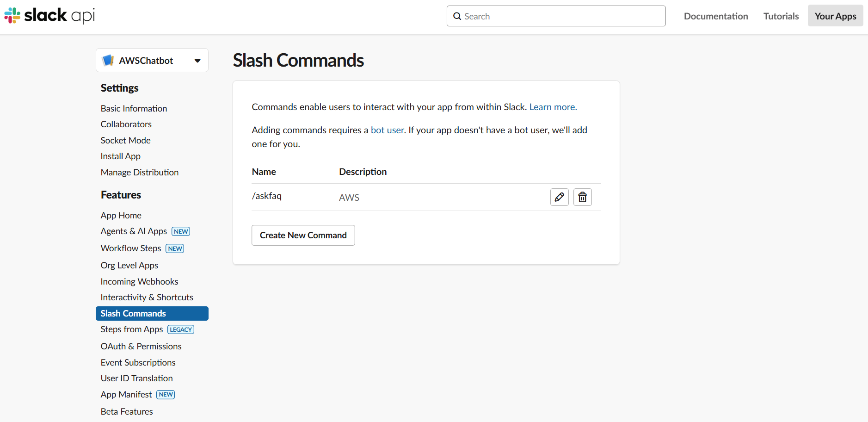The height and width of the screenshot is (422, 868).
Task: Select Slash Commands in sidebar
Action: pyautogui.click(x=152, y=313)
